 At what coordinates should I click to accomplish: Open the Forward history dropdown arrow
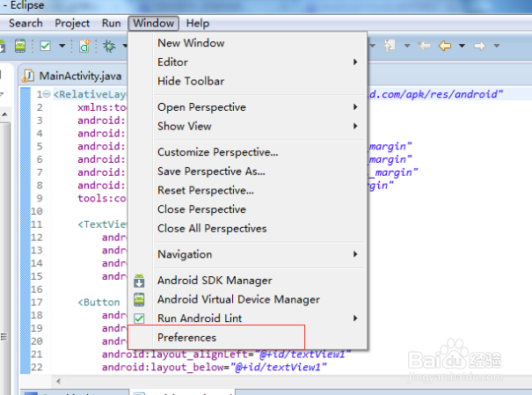(497, 46)
